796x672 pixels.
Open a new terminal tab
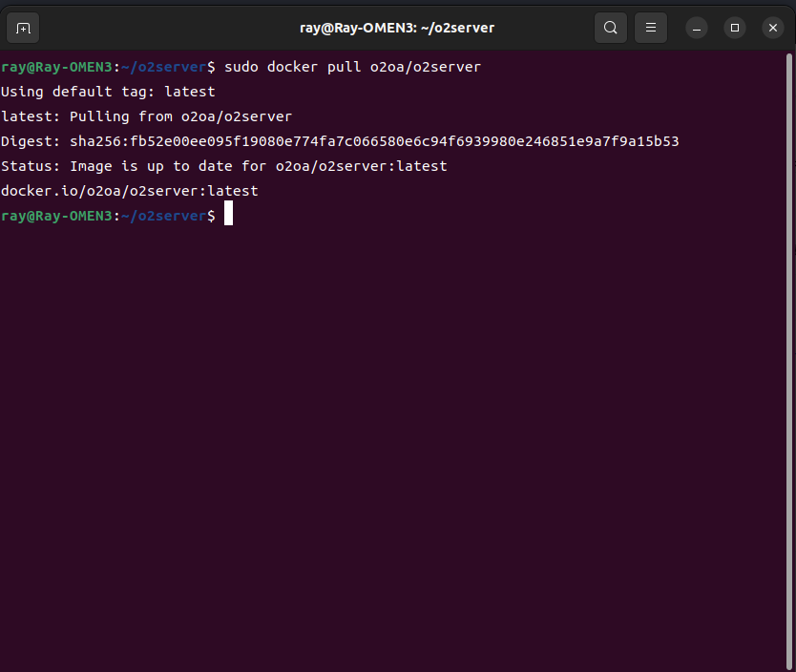click(x=24, y=28)
